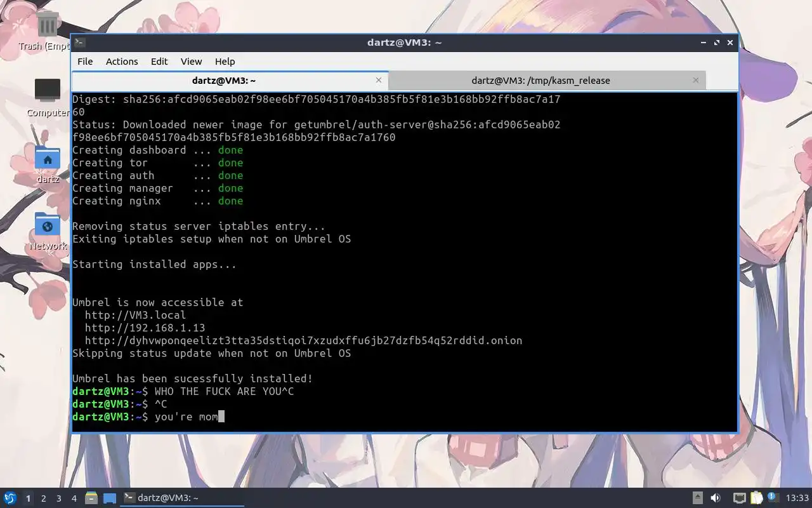
Task: Open the Actions menu
Action: pyautogui.click(x=122, y=62)
